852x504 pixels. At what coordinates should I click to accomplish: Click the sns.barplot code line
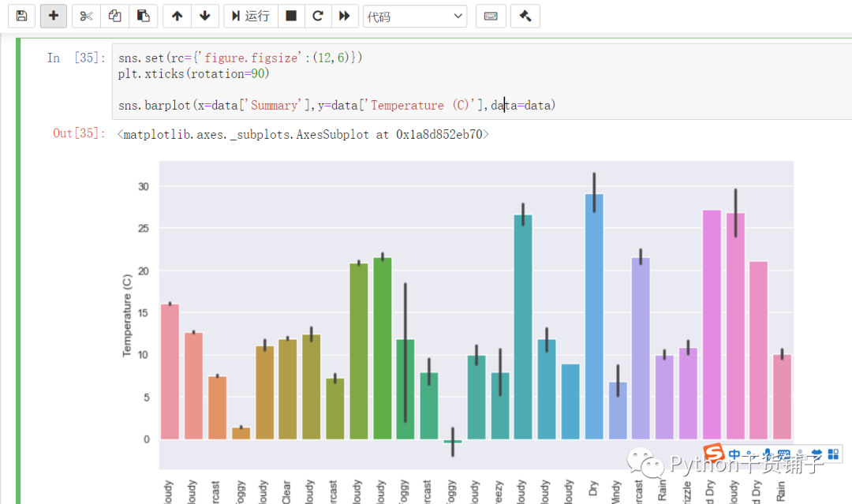337,106
